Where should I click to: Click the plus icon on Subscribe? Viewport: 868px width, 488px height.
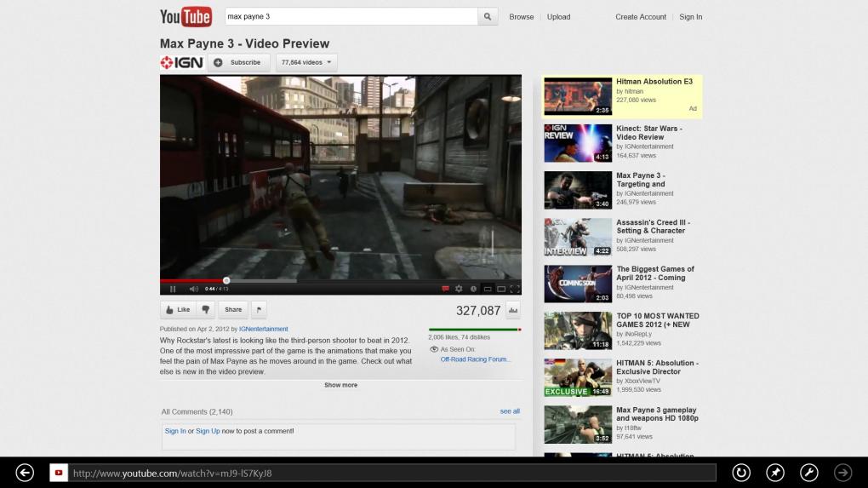click(x=218, y=62)
